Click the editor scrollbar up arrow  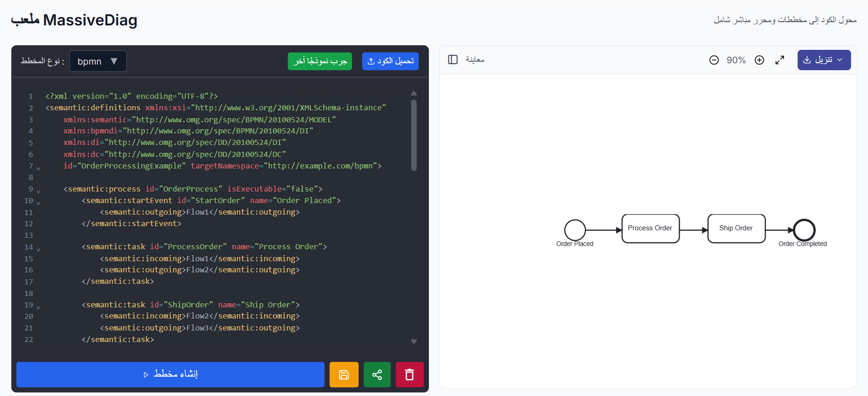tap(414, 93)
